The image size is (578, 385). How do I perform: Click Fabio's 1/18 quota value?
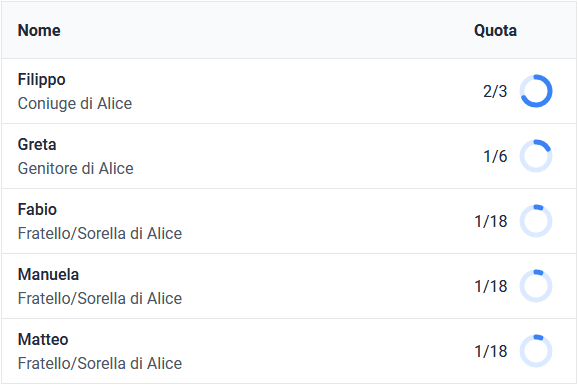click(x=491, y=221)
